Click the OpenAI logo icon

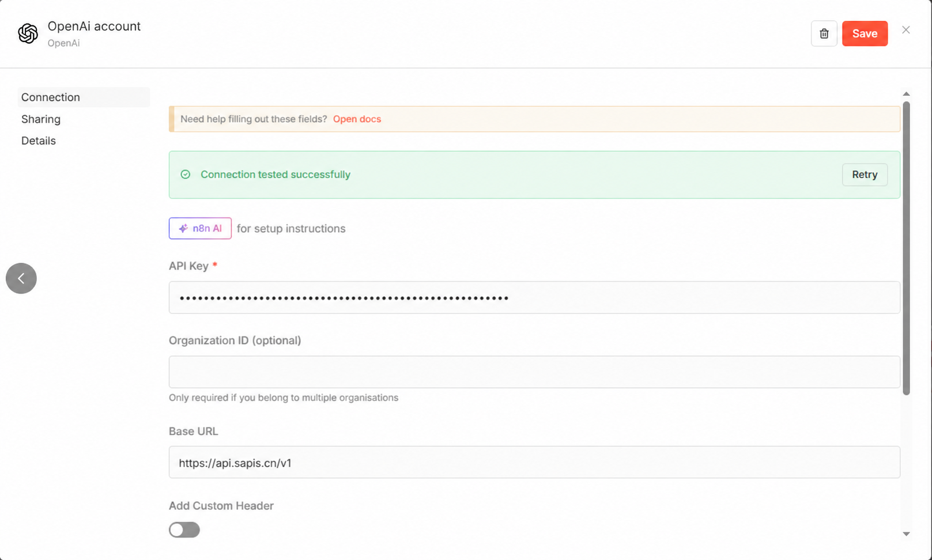coord(28,33)
